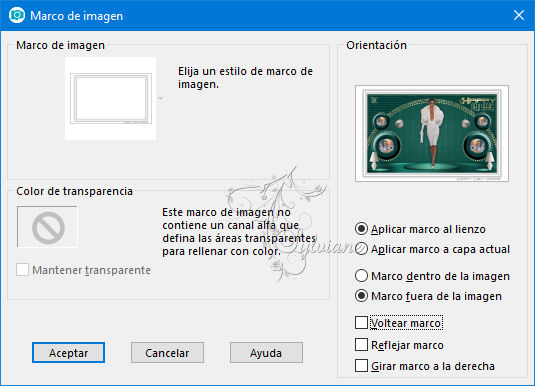Click the Voltear marco label text
535x386 pixels.
coord(406,323)
